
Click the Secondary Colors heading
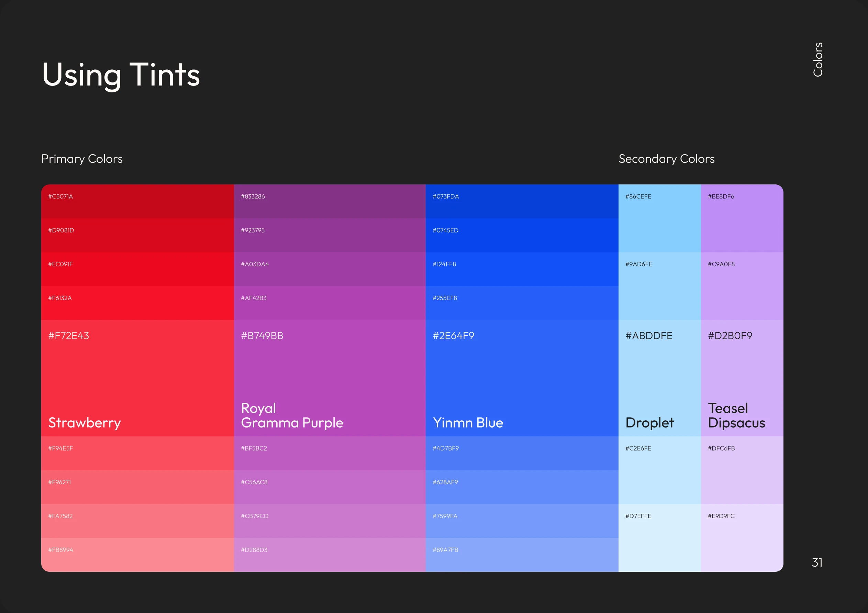[667, 159]
